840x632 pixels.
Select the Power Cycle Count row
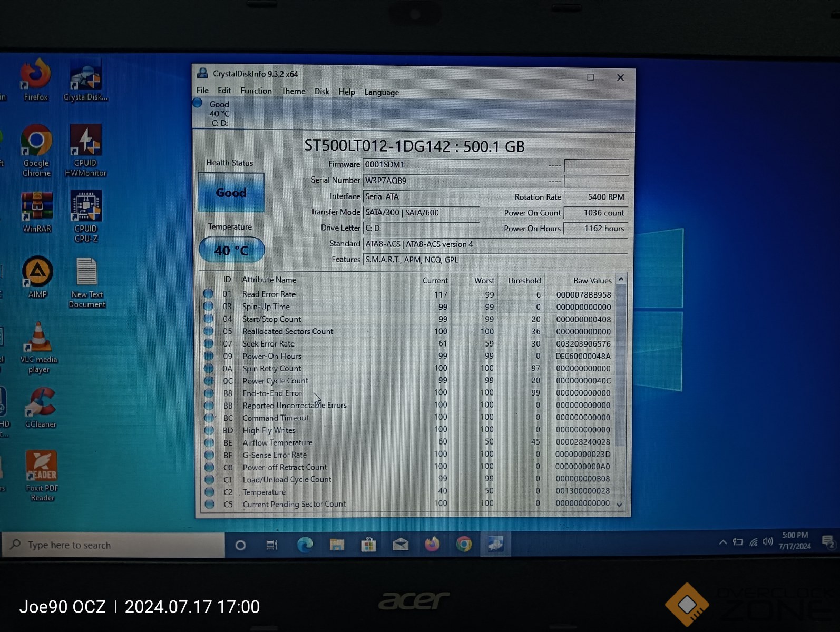tap(407, 381)
